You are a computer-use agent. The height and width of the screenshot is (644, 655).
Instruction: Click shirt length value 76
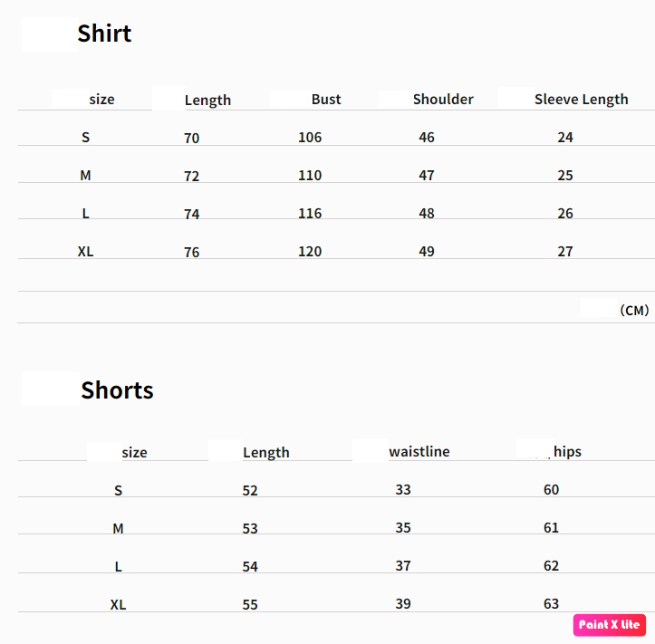coord(191,253)
